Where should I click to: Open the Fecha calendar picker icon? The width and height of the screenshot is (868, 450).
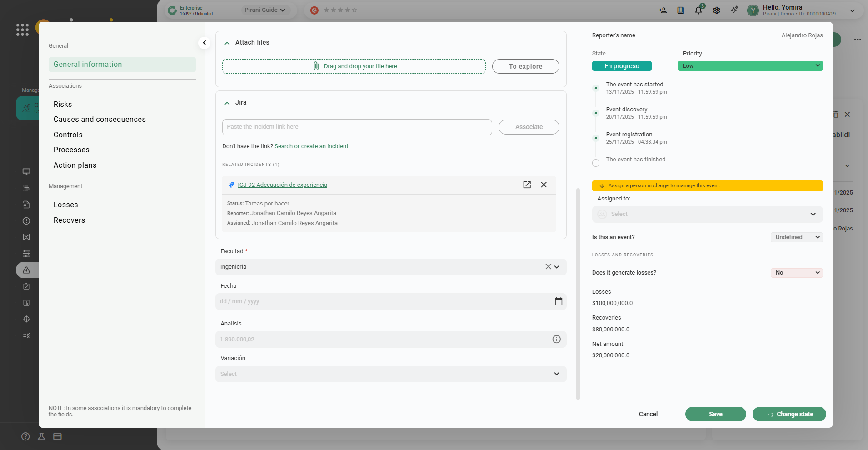point(559,301)
